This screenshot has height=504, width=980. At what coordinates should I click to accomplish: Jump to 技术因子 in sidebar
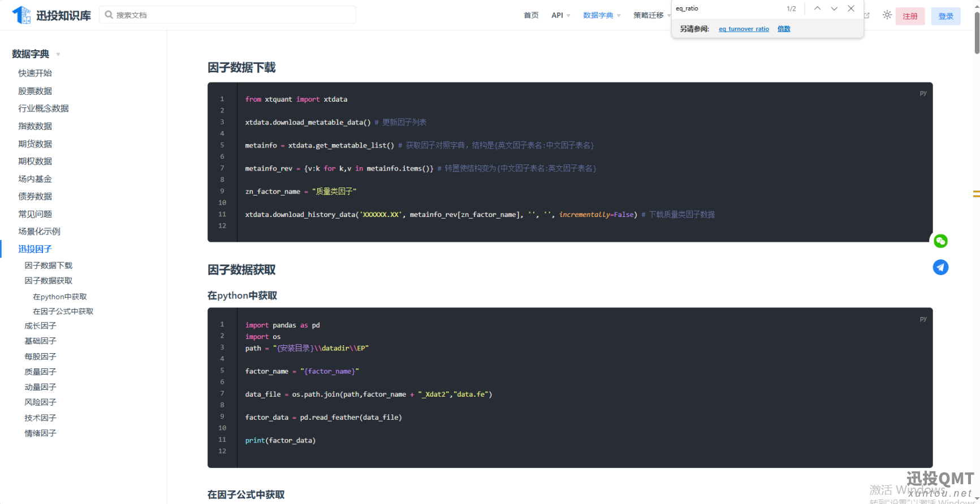[x=40, y=418]
